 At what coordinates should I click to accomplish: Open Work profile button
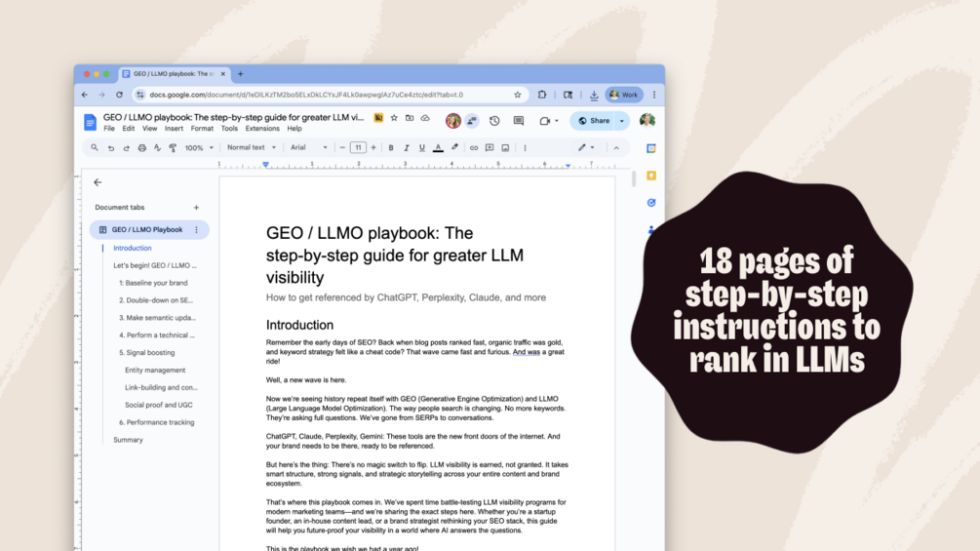pos(624,95)
